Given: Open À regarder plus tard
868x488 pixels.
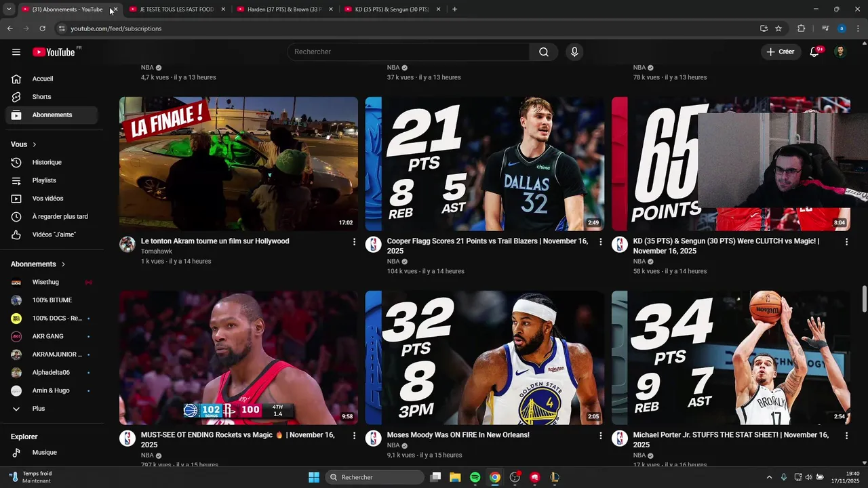Looking at the screenshot, I should pyautogui.click(x=52, y=217).
